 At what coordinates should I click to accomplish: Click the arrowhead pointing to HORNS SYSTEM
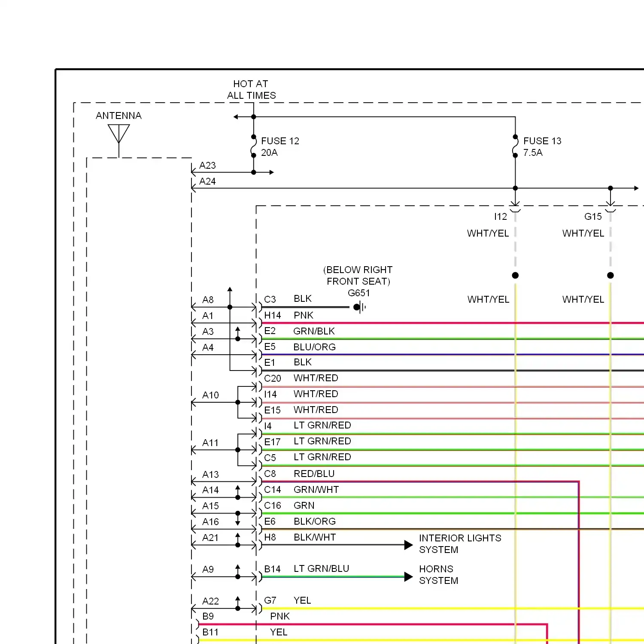(409, 577)
